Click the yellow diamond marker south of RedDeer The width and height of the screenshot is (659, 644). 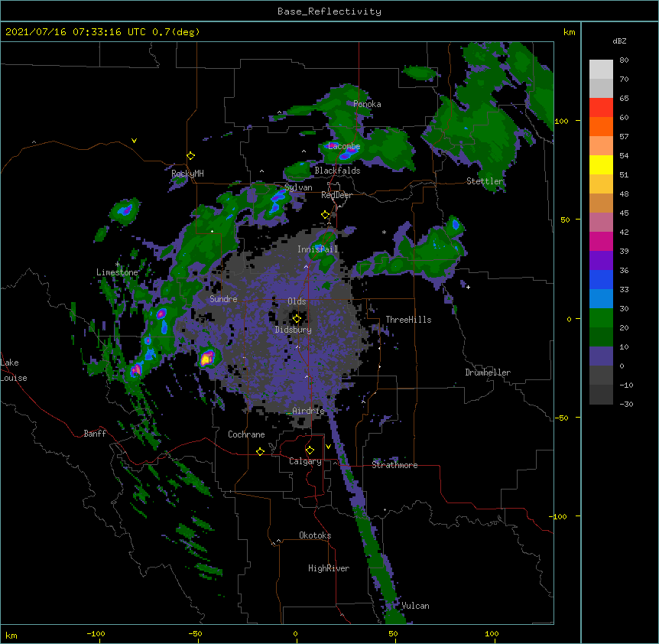click(x=325, y=215)
